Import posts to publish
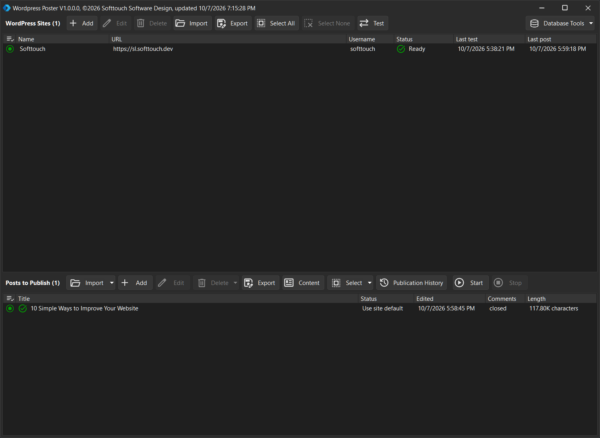The width and height of the screenshot is (600, 438). click(87, 283)
